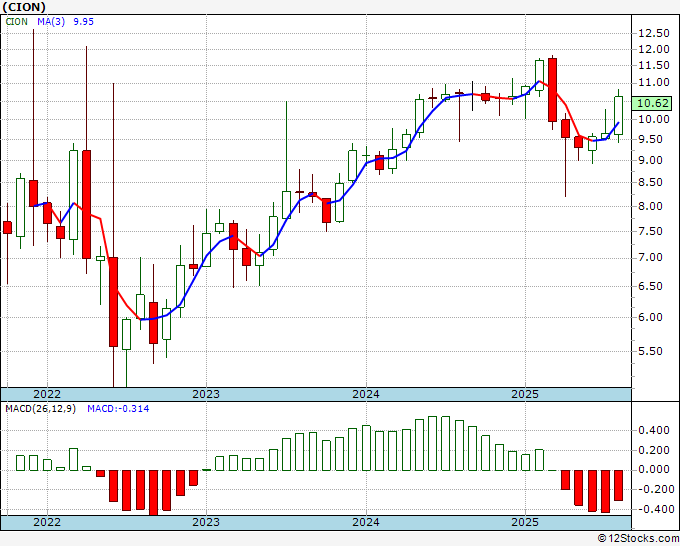680x546 pixels.
Task: Select 2024 on the price chart time axis
Action: 366,394
